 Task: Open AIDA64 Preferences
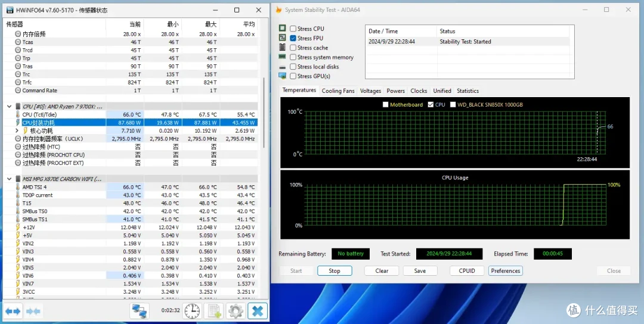click(x=506, y=270)
